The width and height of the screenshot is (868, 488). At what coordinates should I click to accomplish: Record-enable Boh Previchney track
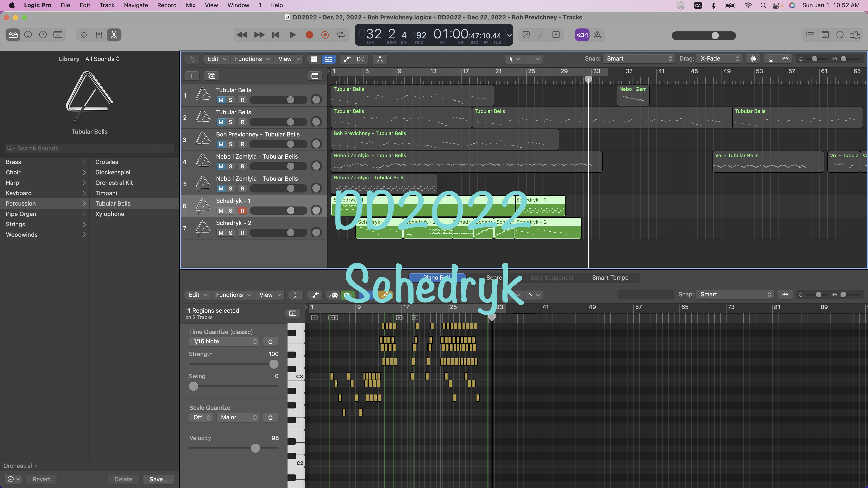pyautogui.click(x=242, y=144)
